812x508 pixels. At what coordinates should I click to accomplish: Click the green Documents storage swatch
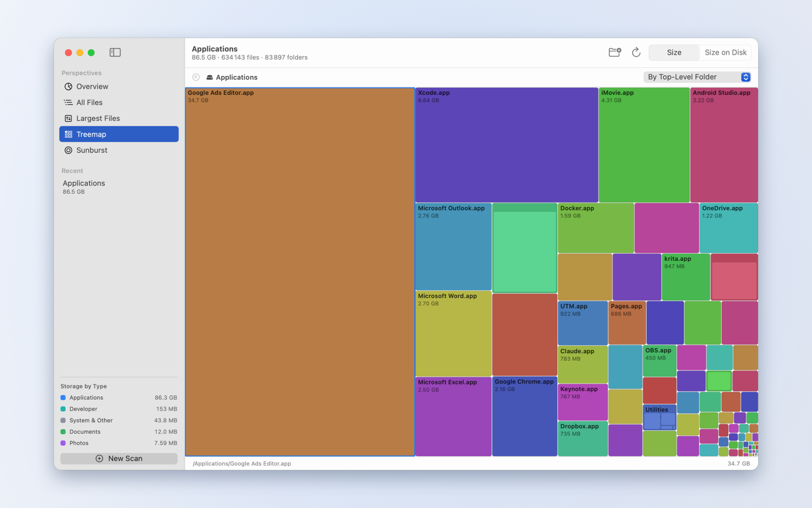63,432
